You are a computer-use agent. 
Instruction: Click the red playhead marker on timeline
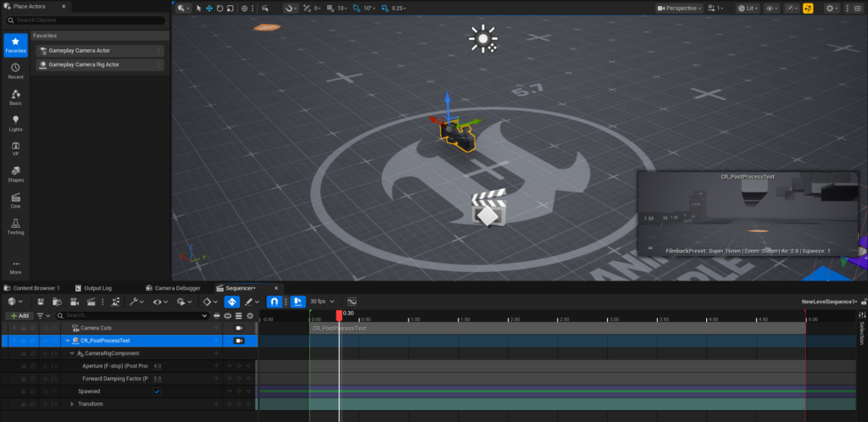[339, 314]
